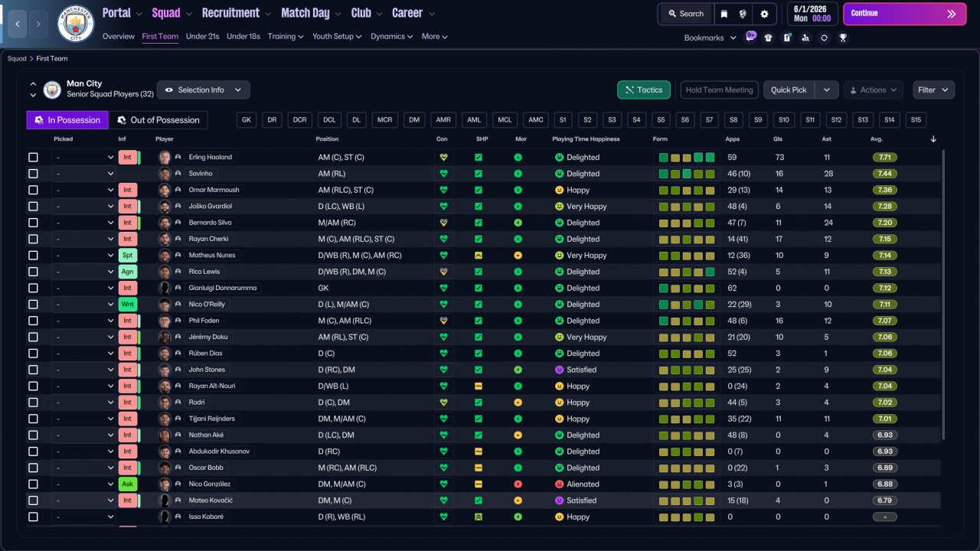
Task: Open the globe world icon in top bar
Action: [x=743, y=14]
